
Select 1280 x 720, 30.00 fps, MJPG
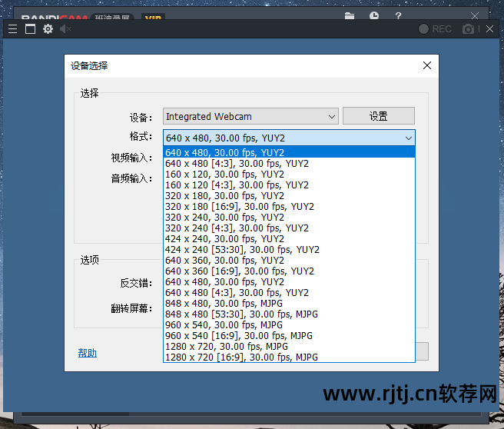(290, 346)
